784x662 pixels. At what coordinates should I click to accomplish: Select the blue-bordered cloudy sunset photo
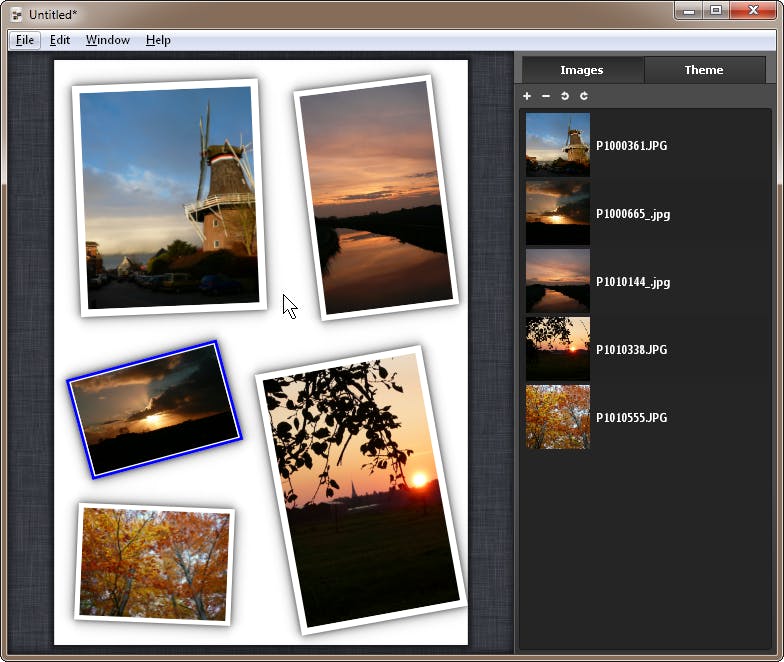pos(155,410)
